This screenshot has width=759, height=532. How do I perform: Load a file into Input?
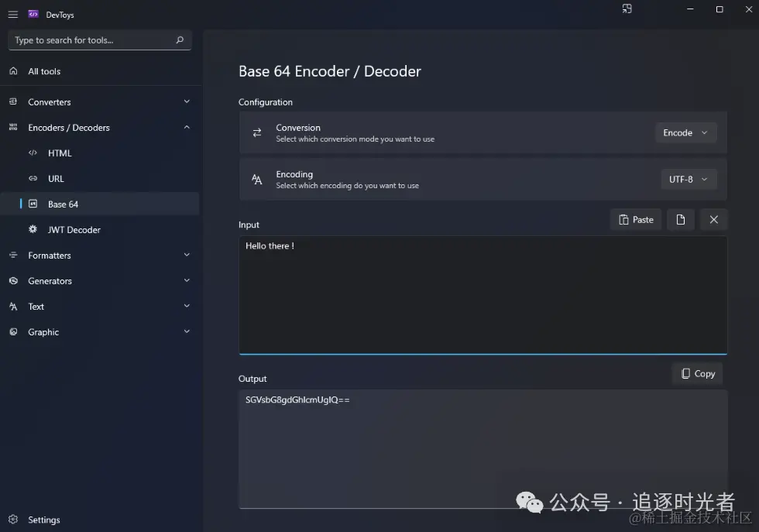(x=681, y=220)
